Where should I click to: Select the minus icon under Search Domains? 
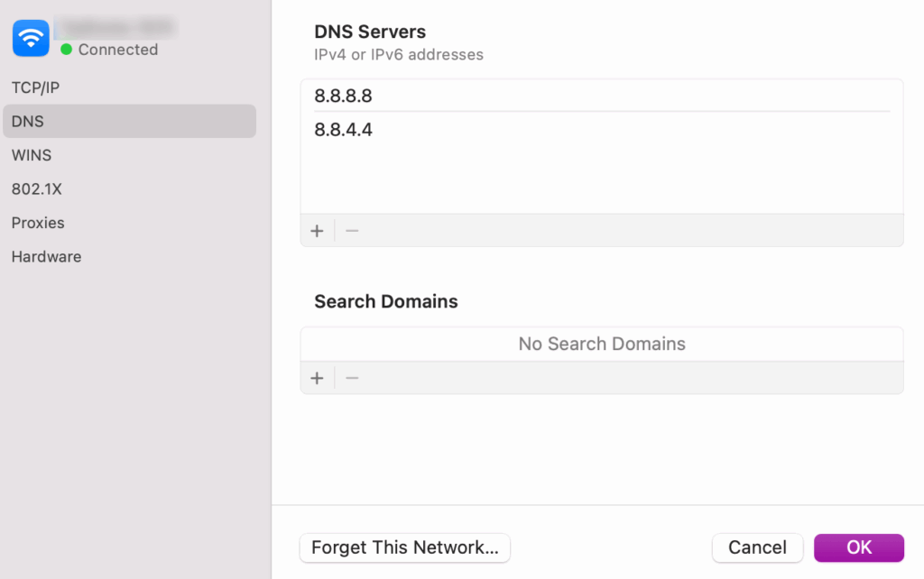(x=352, y=377)
